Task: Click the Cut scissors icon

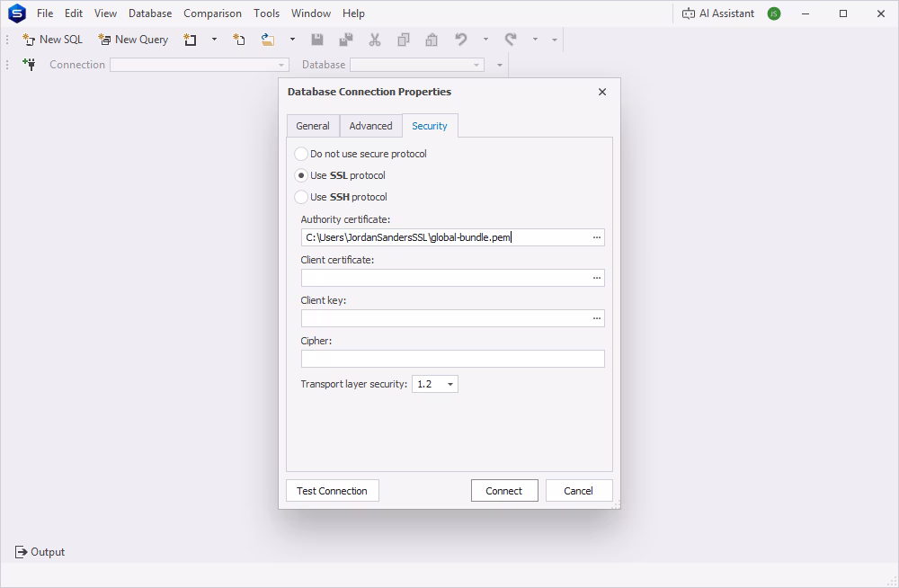Action: click(x=374, y=40)
